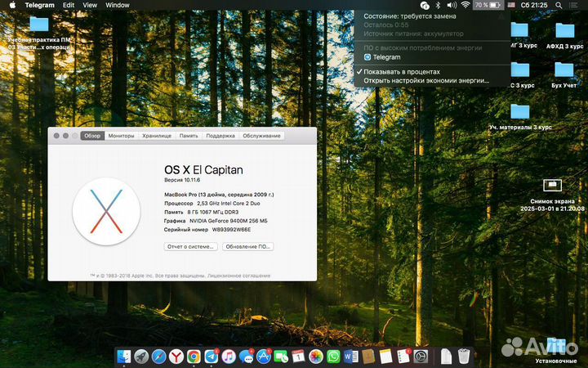Switch to the Поддержка tab
The image size is (588, 368).
pos(220,136)
